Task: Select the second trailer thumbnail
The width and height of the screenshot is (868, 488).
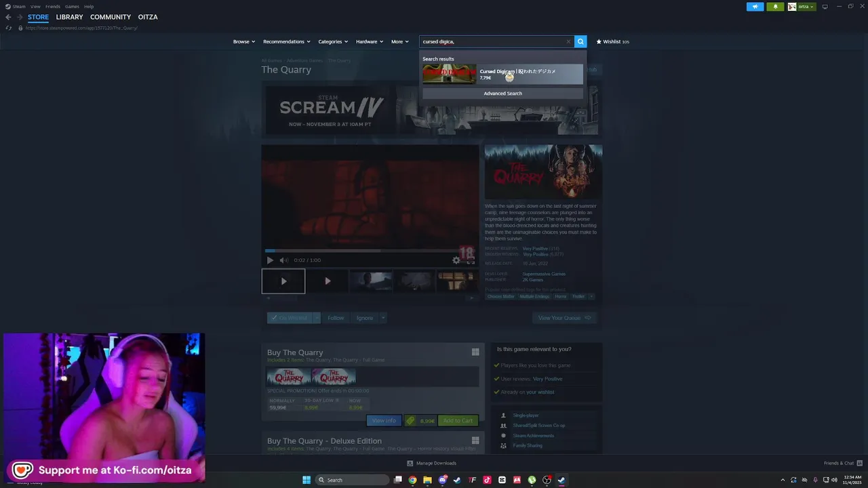Action: point(328,281)
